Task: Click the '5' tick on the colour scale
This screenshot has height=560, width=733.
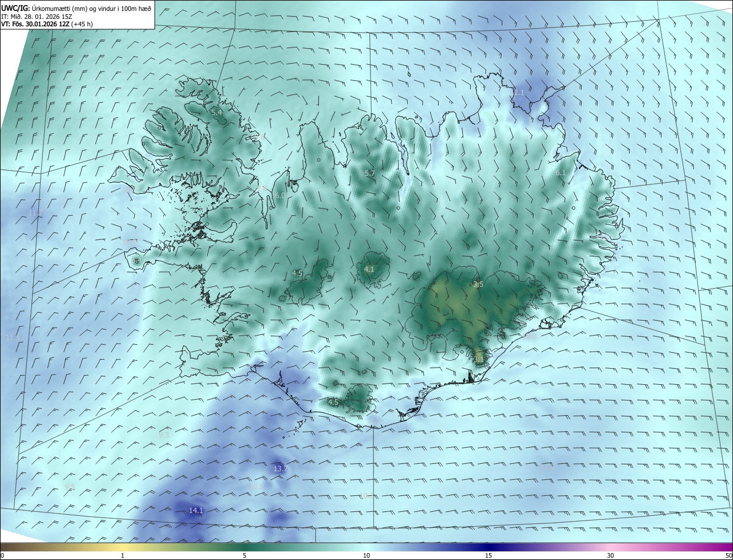Action: 245,555
